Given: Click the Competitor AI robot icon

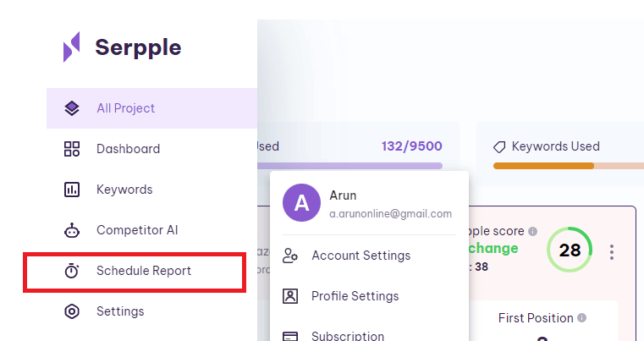Looking at the screenshot, I should click(72, 230).
